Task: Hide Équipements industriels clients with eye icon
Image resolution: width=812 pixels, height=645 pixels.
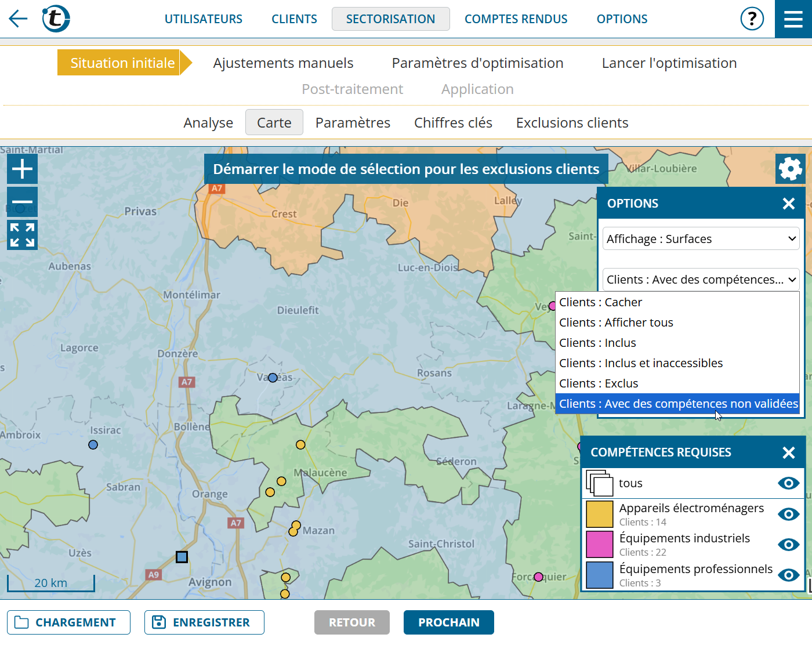Action: pyautogui.click(x=788, y=545)
